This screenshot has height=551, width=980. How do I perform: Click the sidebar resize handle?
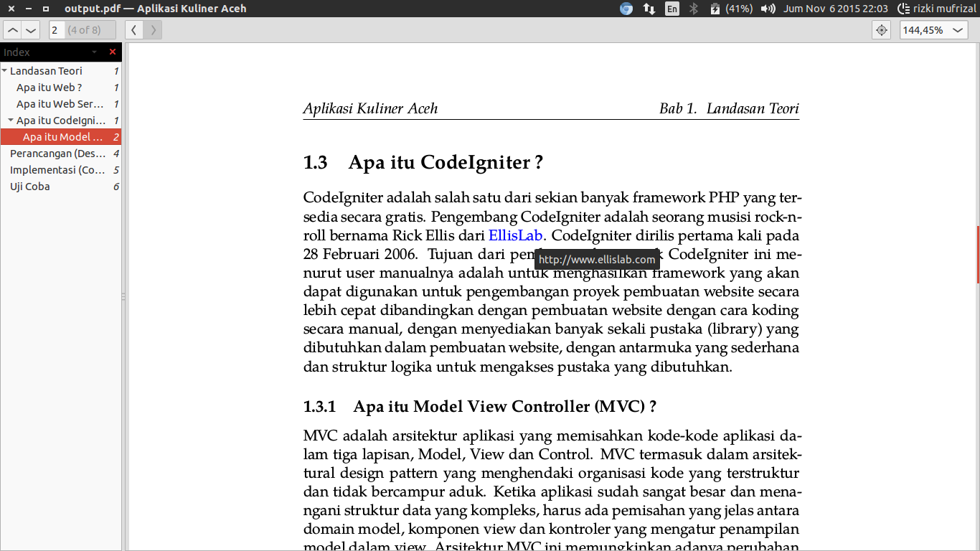coord(123,296)
